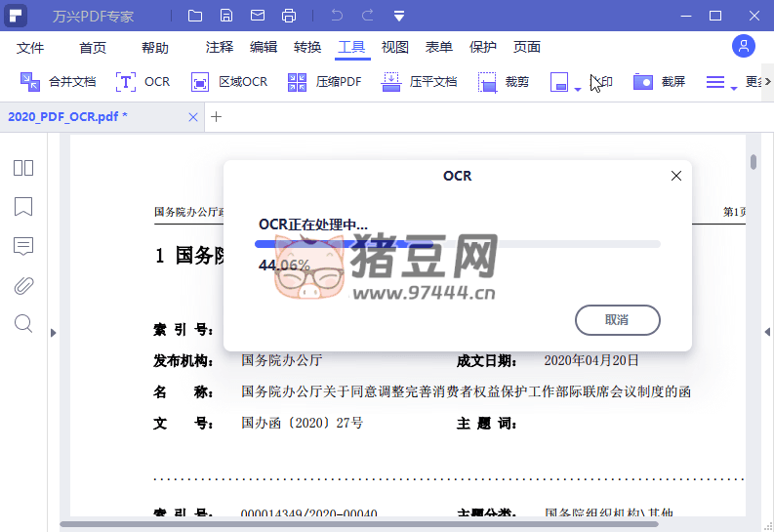Select the OCR tool in toolbar
Screen dimensions: 774x532
[143, 82]
